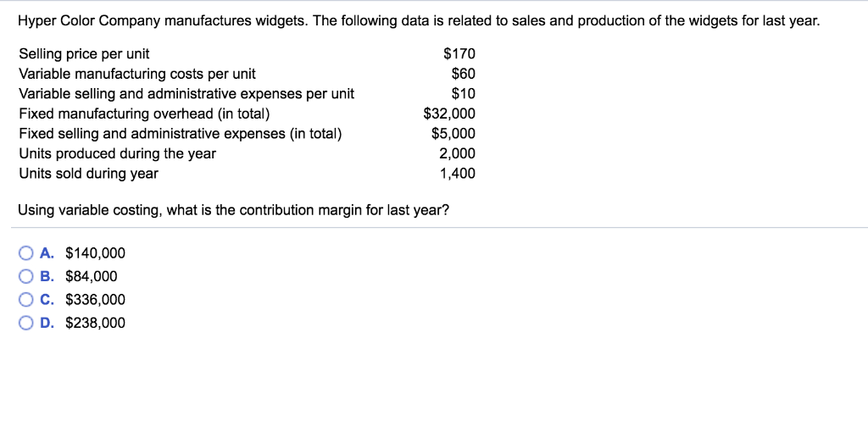The image size is (868, 443).
Task: Click the letter D option label
Action: pyautogui.click(x=47, y=323)
